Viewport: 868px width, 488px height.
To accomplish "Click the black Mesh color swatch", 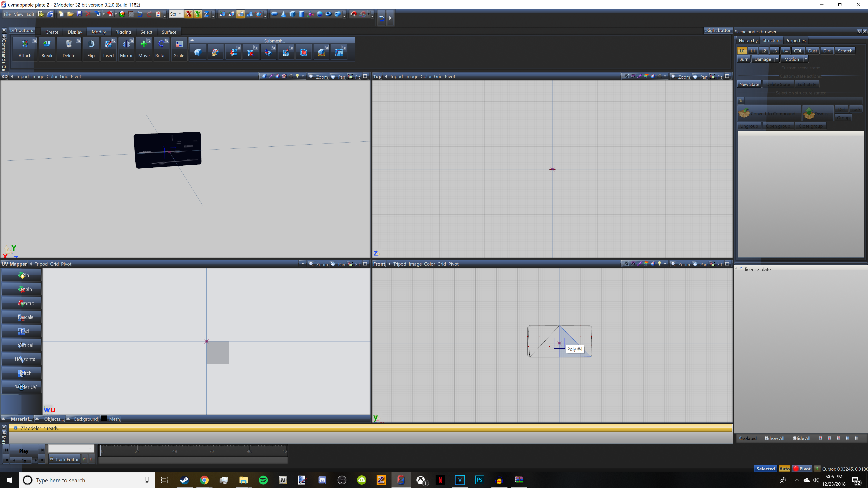I will pos(104,419).
